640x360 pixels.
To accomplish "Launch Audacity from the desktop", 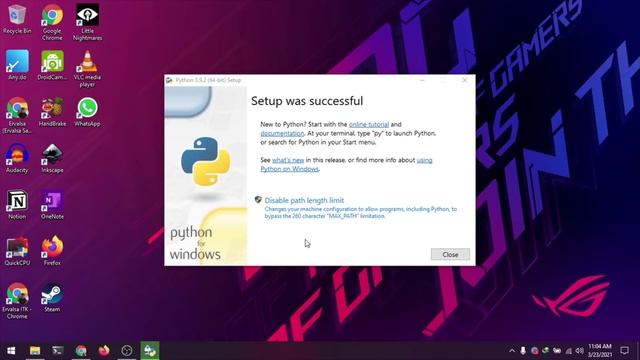I will click(x=17, y=158).
